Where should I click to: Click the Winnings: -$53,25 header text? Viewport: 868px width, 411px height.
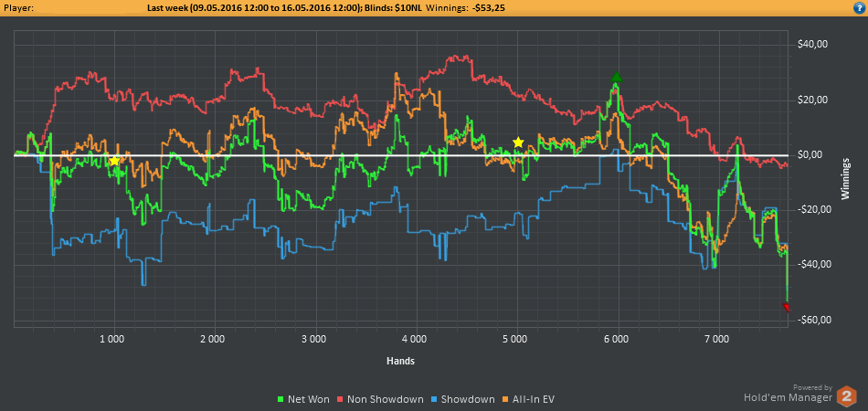[467, 7]
